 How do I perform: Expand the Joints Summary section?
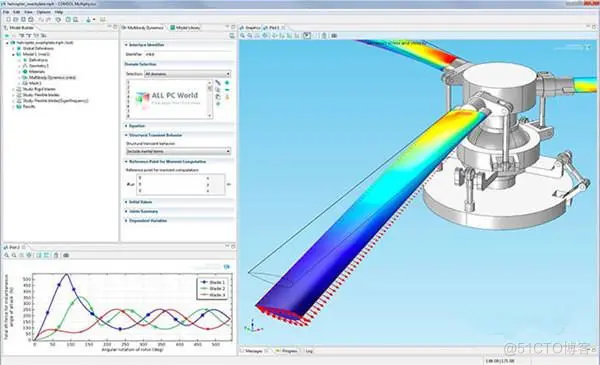point(126,211)
